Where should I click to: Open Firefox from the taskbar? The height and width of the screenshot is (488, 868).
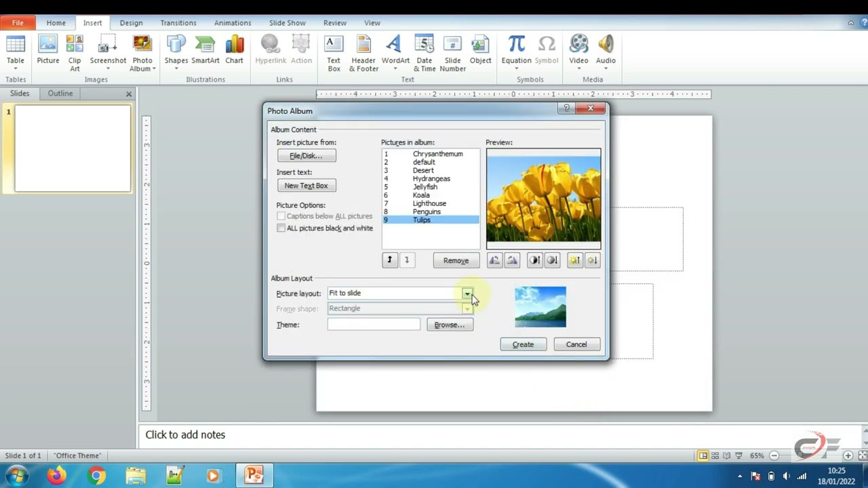coord(57,476)
